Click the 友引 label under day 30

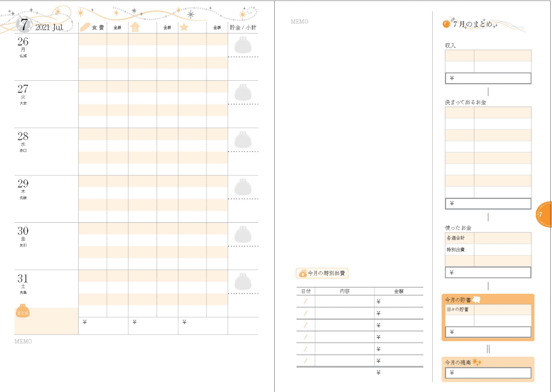coord(23,245)
